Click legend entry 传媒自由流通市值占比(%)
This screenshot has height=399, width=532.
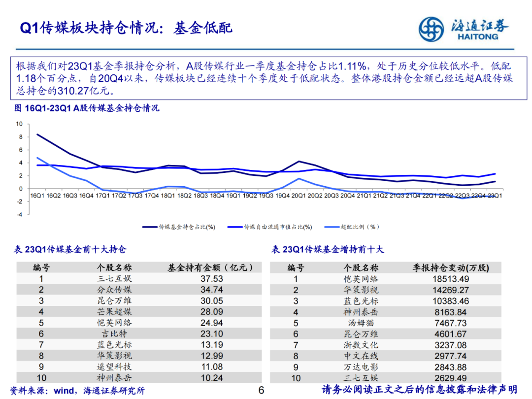(x=270, y=227)
